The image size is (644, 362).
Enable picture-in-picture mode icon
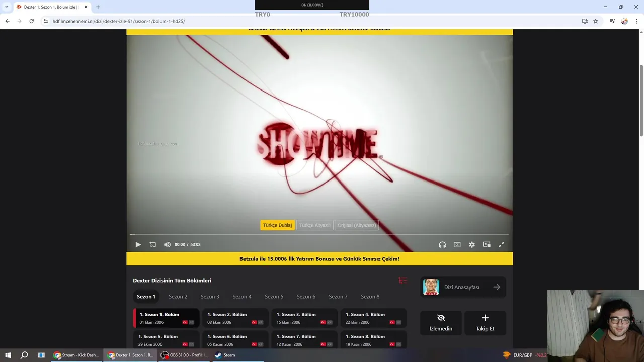[x=487, y=245]
